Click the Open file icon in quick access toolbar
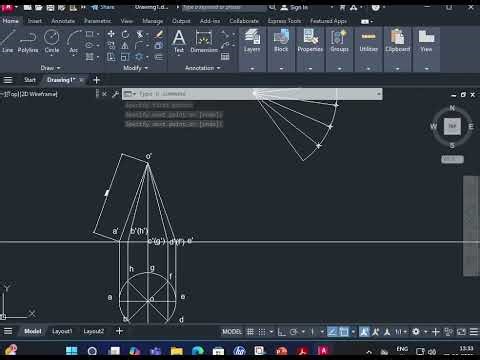Image resolution: width=480 pixels, height=360 pixels. 39,7
